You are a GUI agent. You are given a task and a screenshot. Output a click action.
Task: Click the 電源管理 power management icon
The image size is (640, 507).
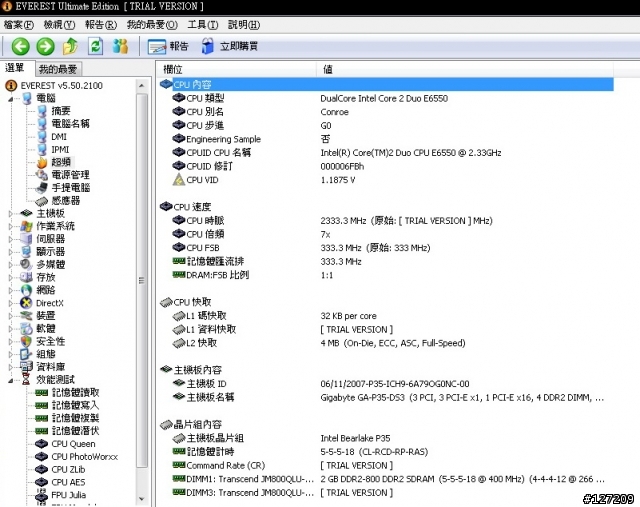coord(42,175)
